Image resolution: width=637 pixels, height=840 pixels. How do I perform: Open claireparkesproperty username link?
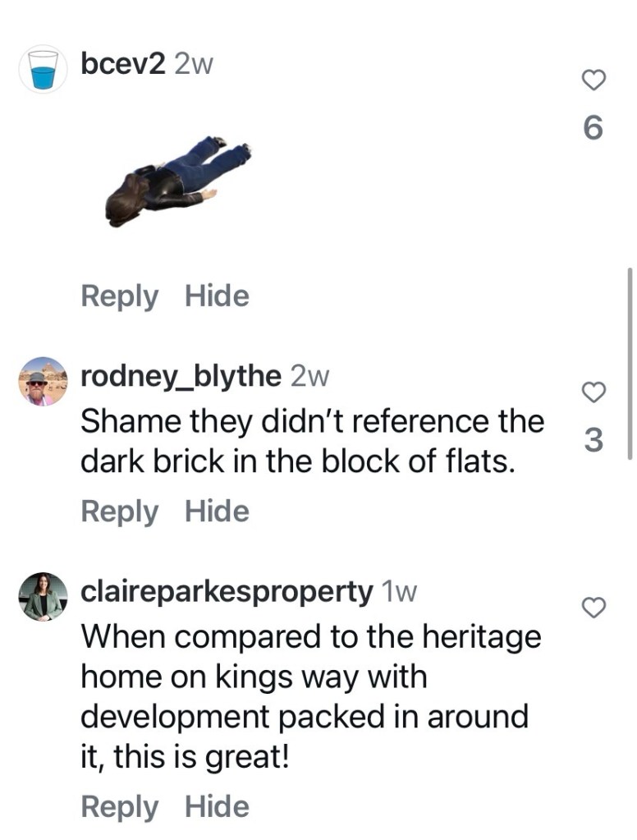[x=227, y=593]
